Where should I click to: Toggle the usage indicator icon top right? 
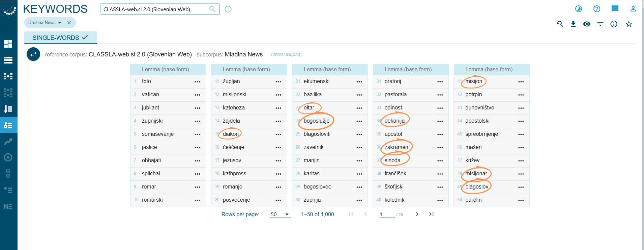click(x=579, y=9)
